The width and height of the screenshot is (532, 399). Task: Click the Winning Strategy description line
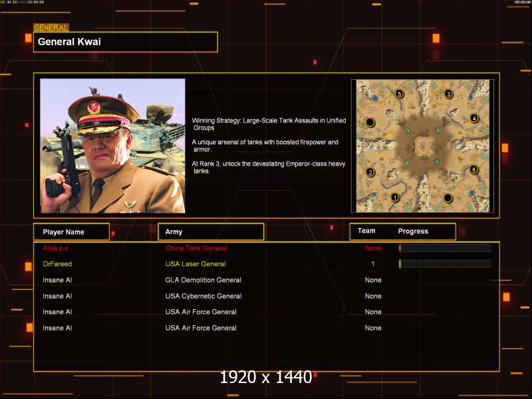click(269, 124)
